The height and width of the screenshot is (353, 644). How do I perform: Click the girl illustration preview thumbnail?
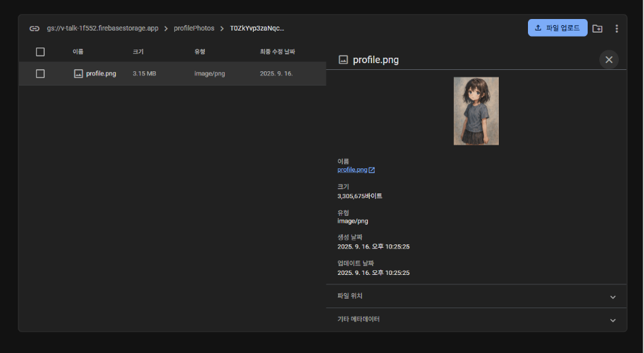click(x=476, y=111)
